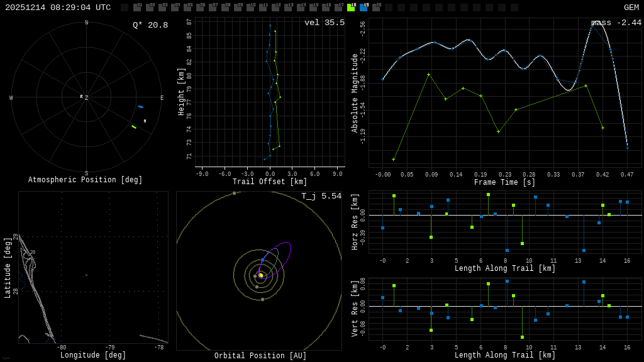Viewport: 644px width, 362px height.
Task: Click the vel 35.5 readout
Action: tap(324, 23)
